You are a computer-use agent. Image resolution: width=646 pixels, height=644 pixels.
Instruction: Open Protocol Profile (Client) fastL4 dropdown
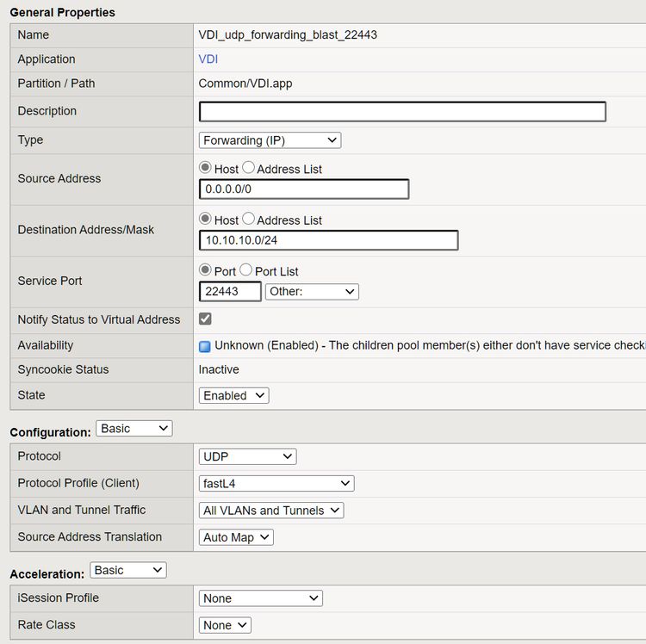(276, 484)
